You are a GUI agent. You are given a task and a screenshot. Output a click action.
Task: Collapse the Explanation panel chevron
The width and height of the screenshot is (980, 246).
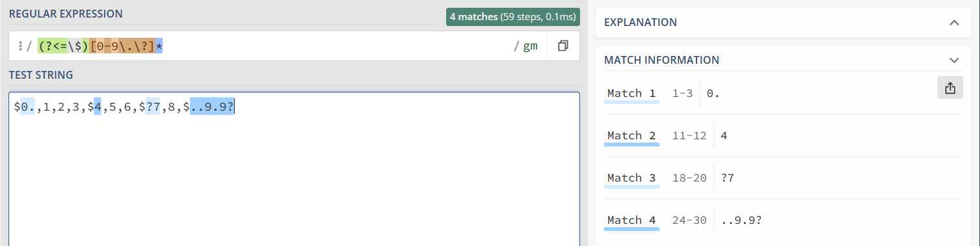pos(954,22)
